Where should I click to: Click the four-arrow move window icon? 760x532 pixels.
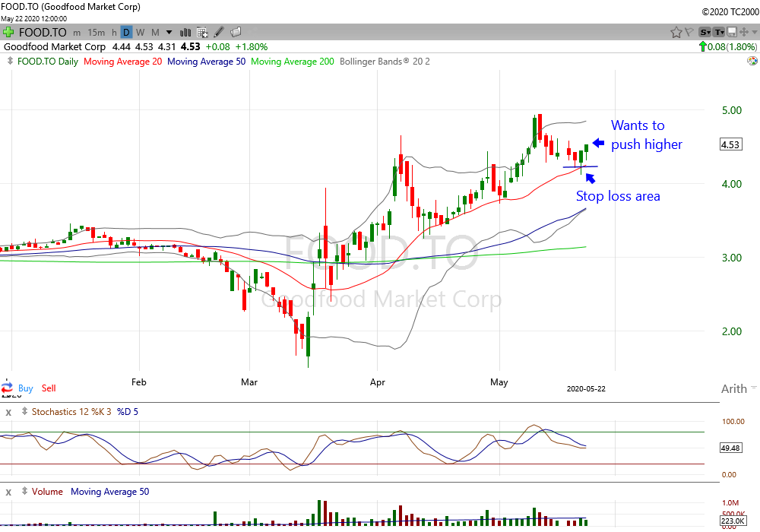[744, 33]
